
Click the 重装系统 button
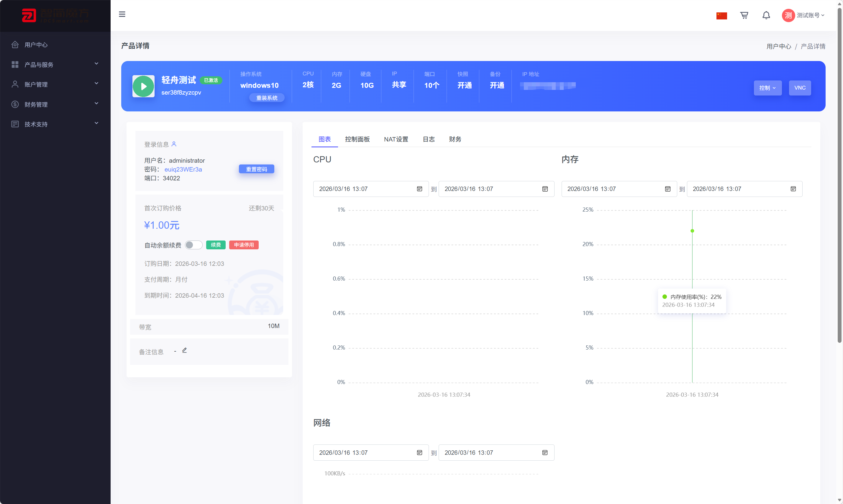267,98
